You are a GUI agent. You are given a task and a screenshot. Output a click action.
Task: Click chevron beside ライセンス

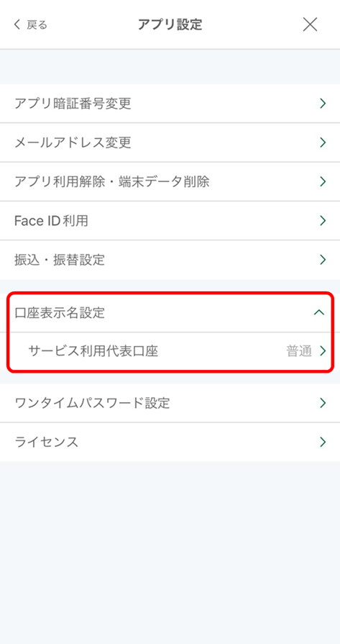click(x=323, y=442)
